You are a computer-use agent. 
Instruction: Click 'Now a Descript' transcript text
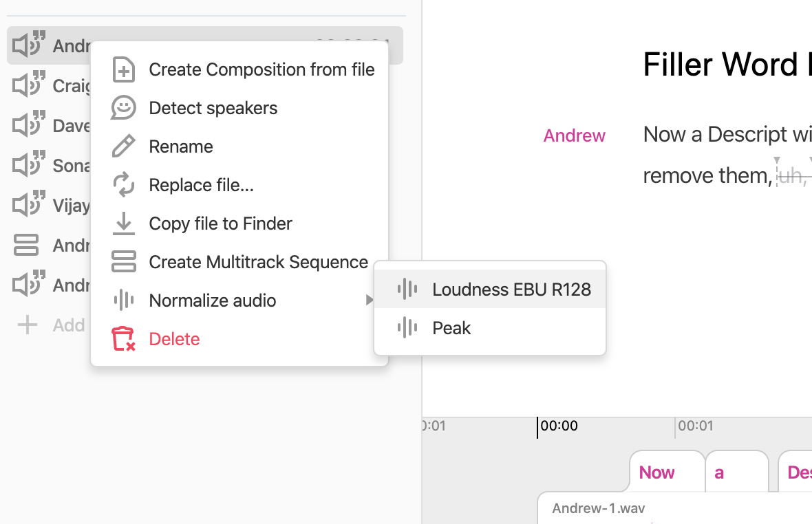click(x=715, y=135)
